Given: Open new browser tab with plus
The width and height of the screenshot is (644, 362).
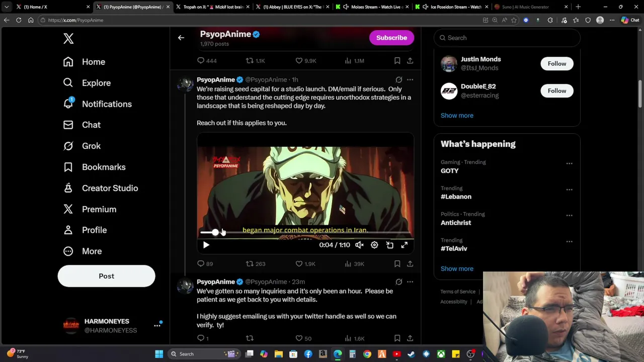Looking at the screenshot, I should pyautogui.click(x=578, y=7).
